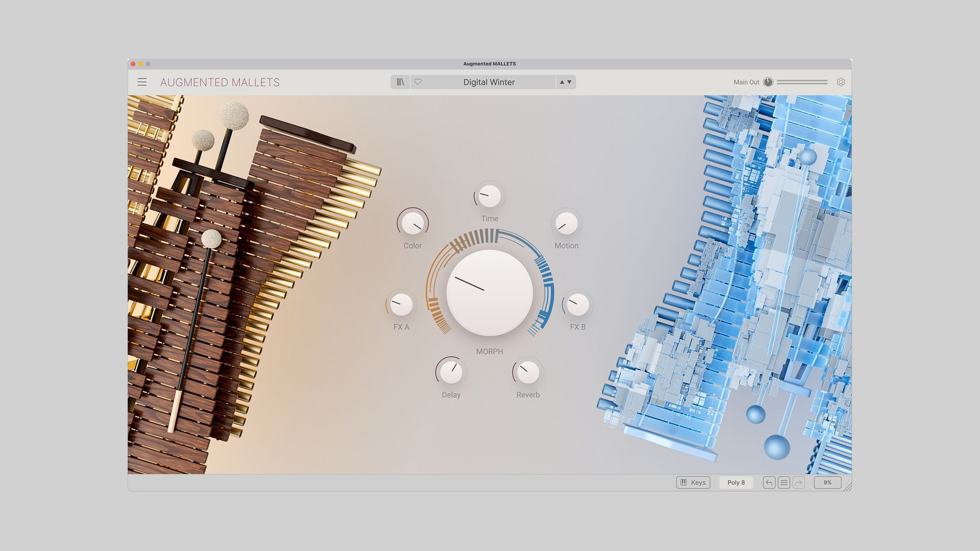Click the Main Out volume knob
This screenshot has width=980, height=551.
click(x=768, y=82)
